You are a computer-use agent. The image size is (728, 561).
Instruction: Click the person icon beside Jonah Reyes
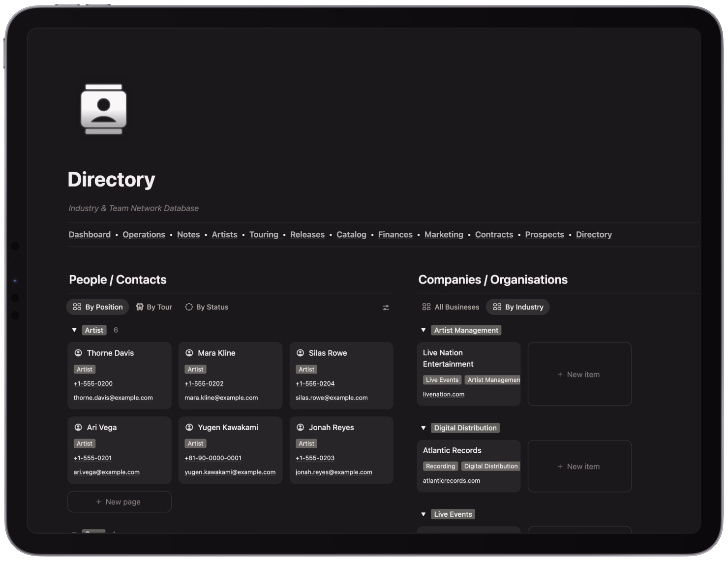[x=301, y=427]
